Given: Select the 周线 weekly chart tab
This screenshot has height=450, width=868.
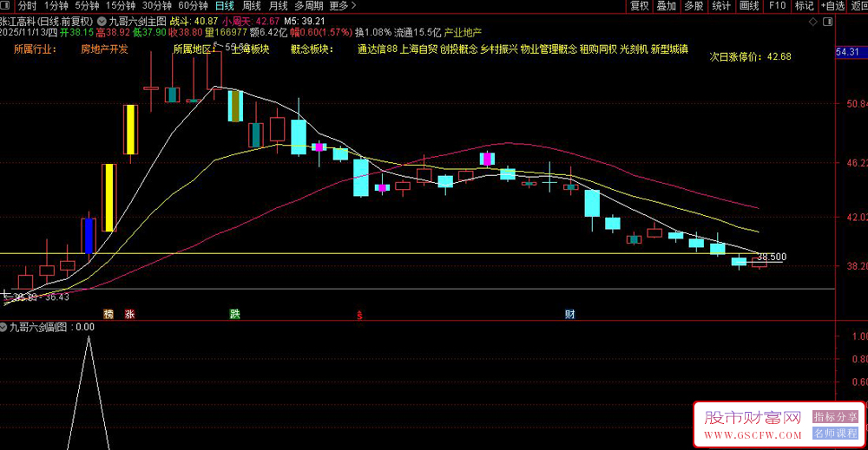Looking at the screenshot, I should click(x=252, y=5).
